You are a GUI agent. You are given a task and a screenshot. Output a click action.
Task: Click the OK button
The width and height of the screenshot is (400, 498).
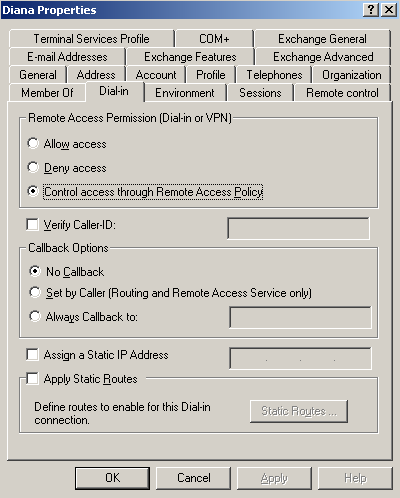pyautogui.click(x=112, y=478)
